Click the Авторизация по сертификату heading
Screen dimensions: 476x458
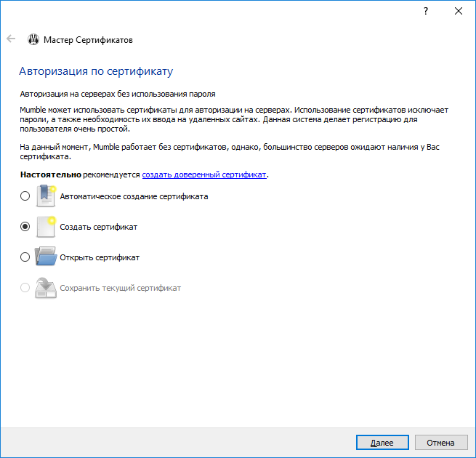[x=95, y=72]
